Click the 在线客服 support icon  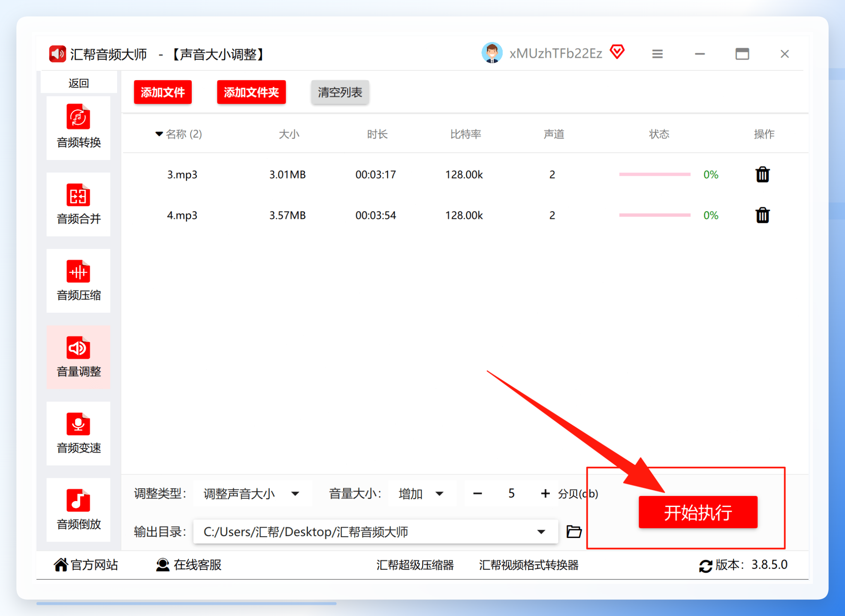(163, 565)
